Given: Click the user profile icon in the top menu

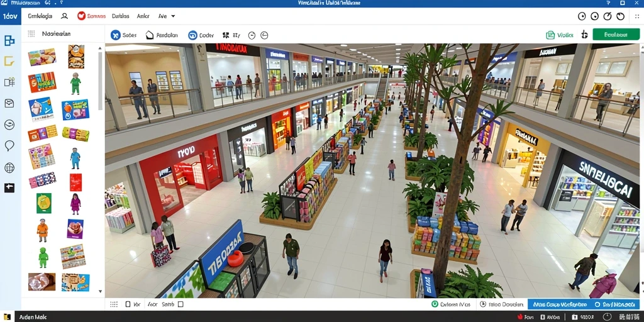Looking at the screenshot, I should pos(65,16).
